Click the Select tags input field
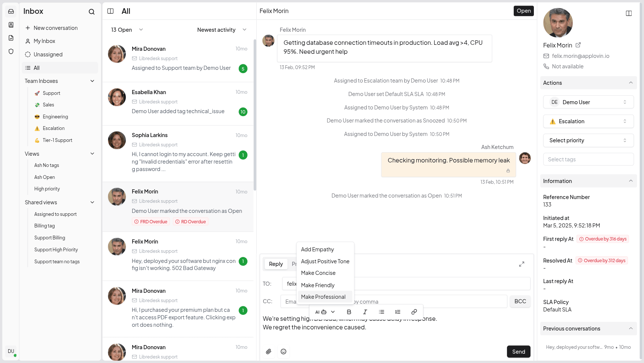Viewport: 644px width, 363px height. (x=588, y=159)
